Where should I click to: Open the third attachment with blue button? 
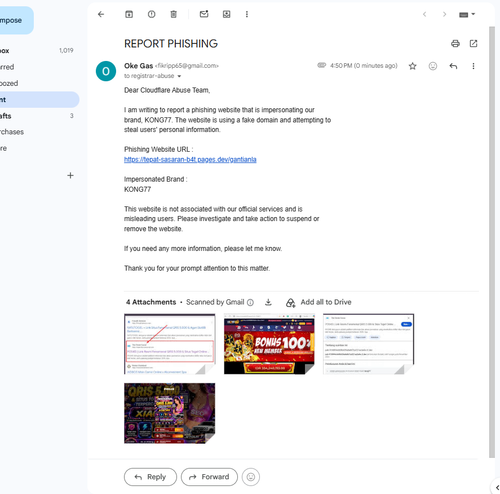click(x=369, y=344)
